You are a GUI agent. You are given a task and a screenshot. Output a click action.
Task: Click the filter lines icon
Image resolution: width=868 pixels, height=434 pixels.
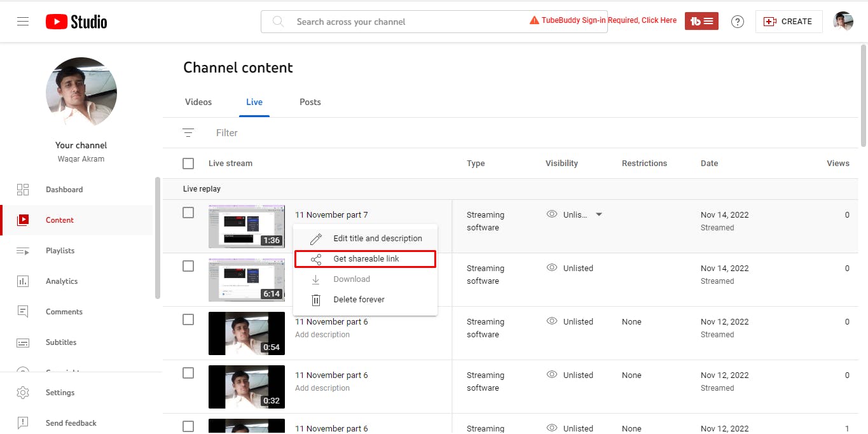[x=188, y=133]
